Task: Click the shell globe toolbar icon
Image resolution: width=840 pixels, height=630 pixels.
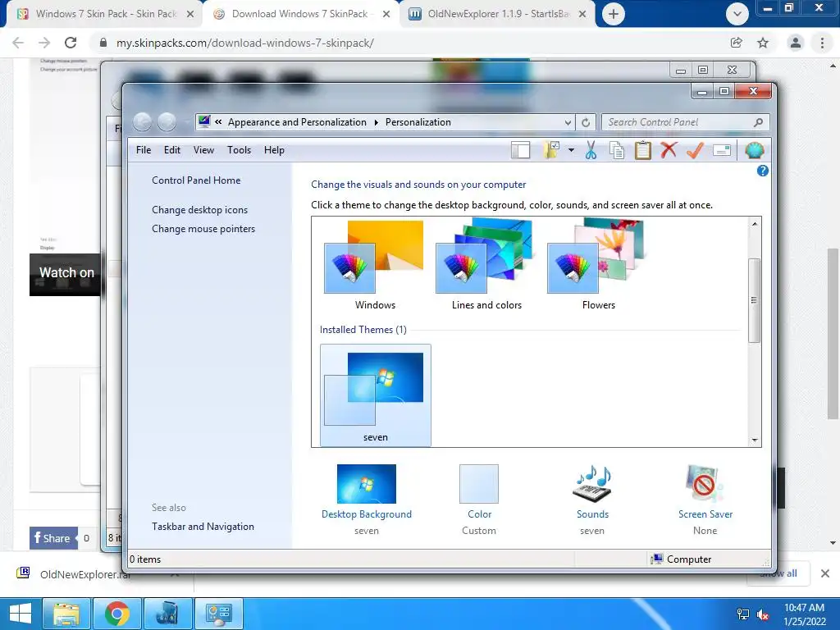Action: click(755, 151)
